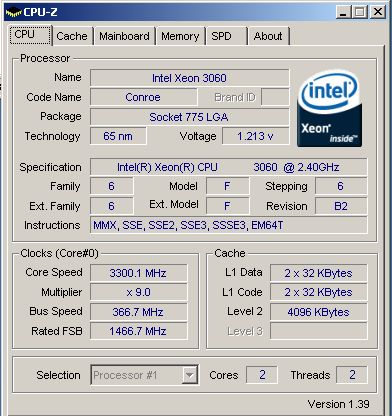Select the CPU tab
Screen dimensions: 392x416
click(x=30, y=35)
